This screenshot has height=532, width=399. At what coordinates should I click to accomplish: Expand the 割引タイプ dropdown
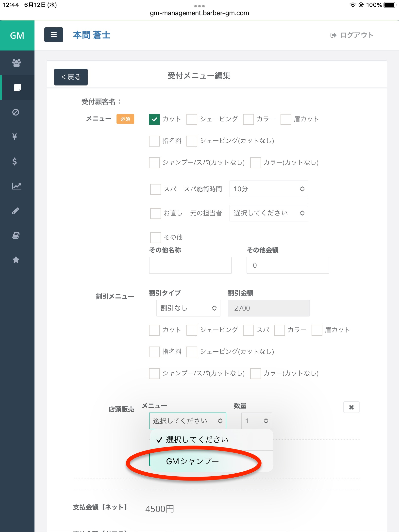188,308
